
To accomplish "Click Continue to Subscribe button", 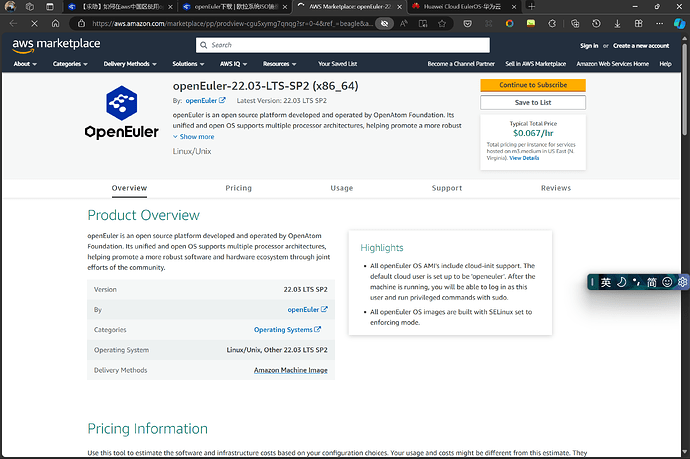I will 533,85.
